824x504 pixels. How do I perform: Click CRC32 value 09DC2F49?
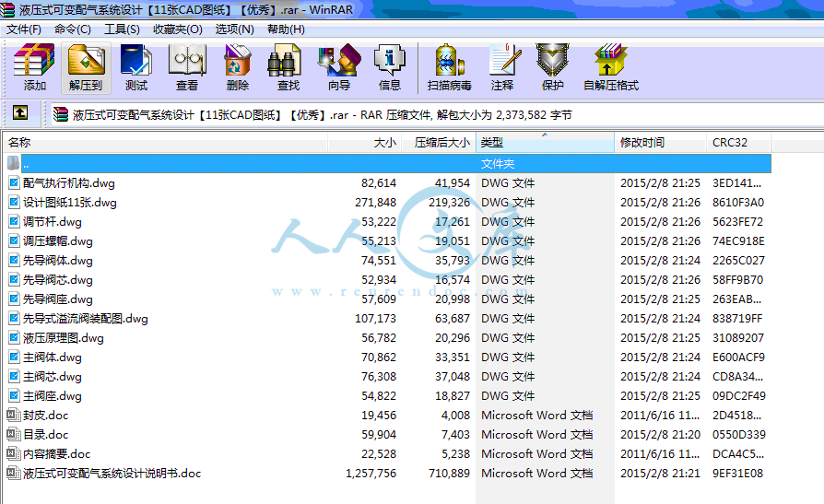point(739,396)
